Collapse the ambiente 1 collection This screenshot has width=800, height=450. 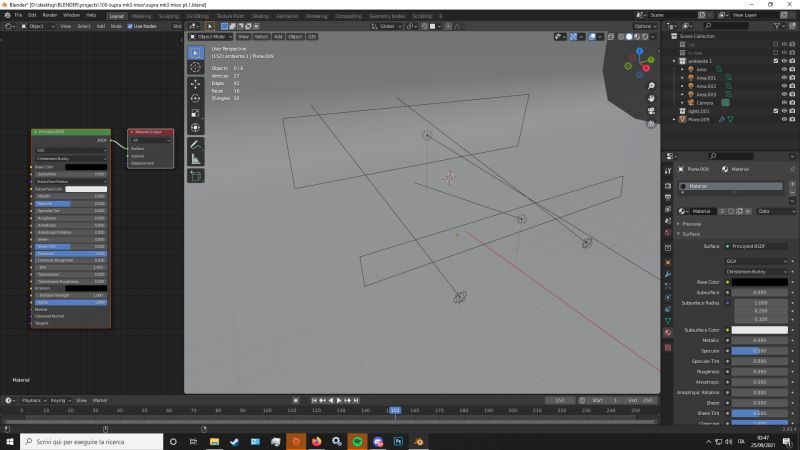[x=674, y=61]
